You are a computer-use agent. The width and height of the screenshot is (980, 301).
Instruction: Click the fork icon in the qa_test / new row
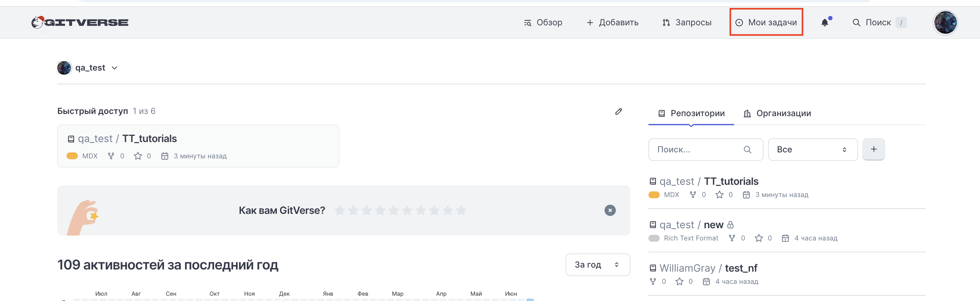(732, 238)
